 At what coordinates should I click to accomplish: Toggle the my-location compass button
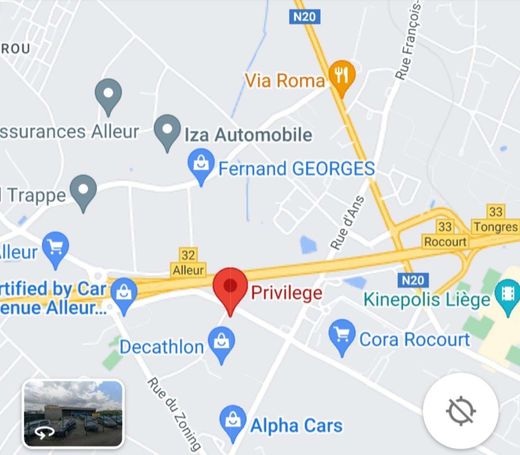[x=461, y=411]
